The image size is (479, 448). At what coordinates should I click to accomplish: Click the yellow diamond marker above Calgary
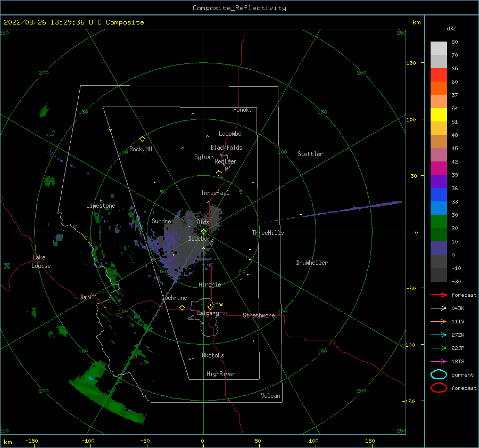coord(210,307)
